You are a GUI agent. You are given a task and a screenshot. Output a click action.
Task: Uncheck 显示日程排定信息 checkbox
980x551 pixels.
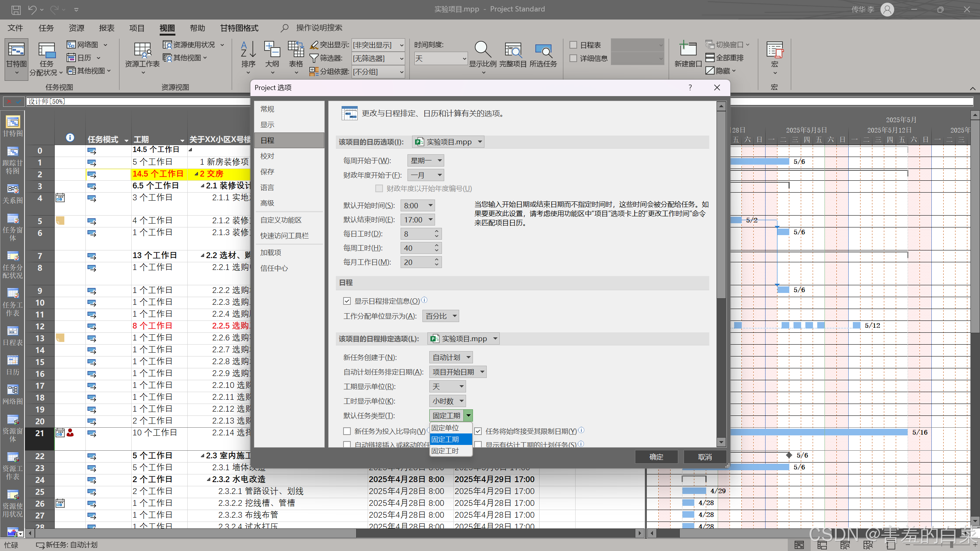click(x=347, y=301)
